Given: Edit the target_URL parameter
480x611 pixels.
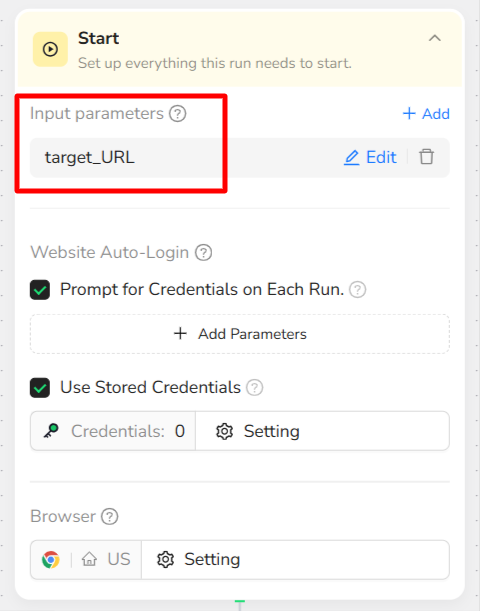Looking at the screenshot, I should (x=370, y=157).
